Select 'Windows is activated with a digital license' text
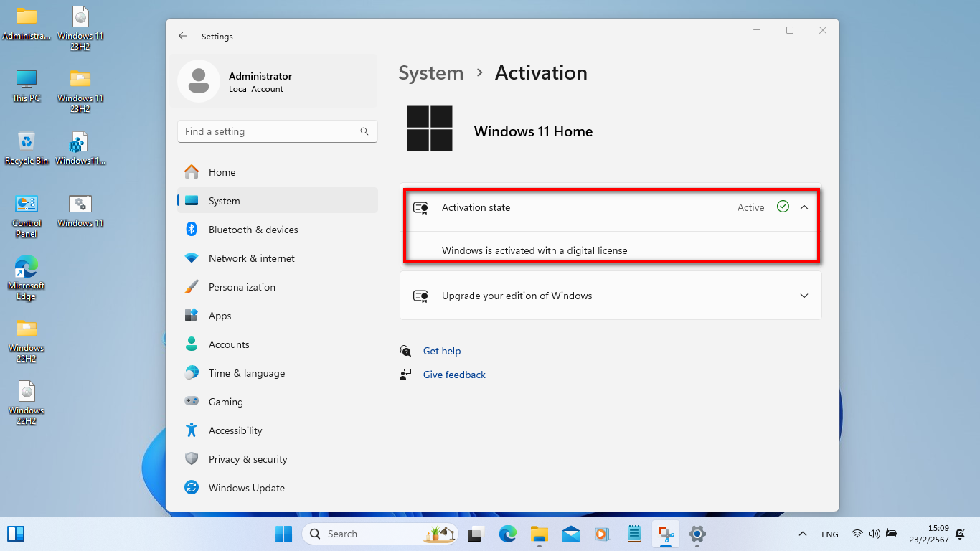 (534, 250)
